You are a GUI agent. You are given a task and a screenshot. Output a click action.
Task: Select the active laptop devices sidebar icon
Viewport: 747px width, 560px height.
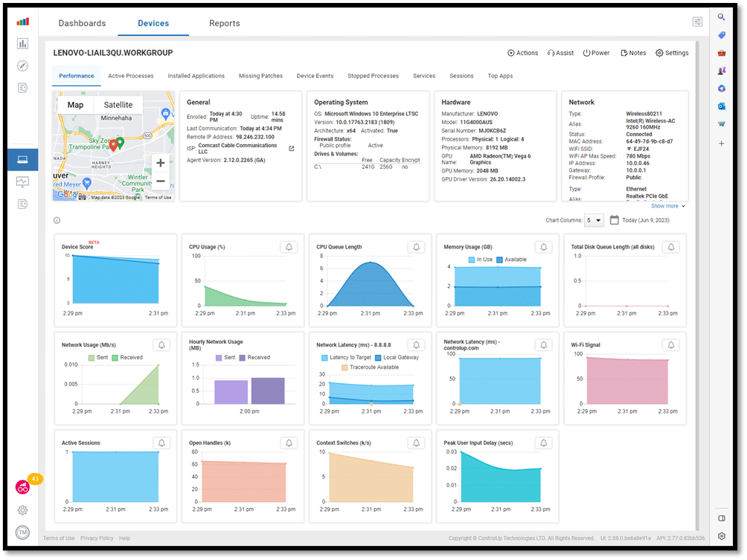(22, 160)
